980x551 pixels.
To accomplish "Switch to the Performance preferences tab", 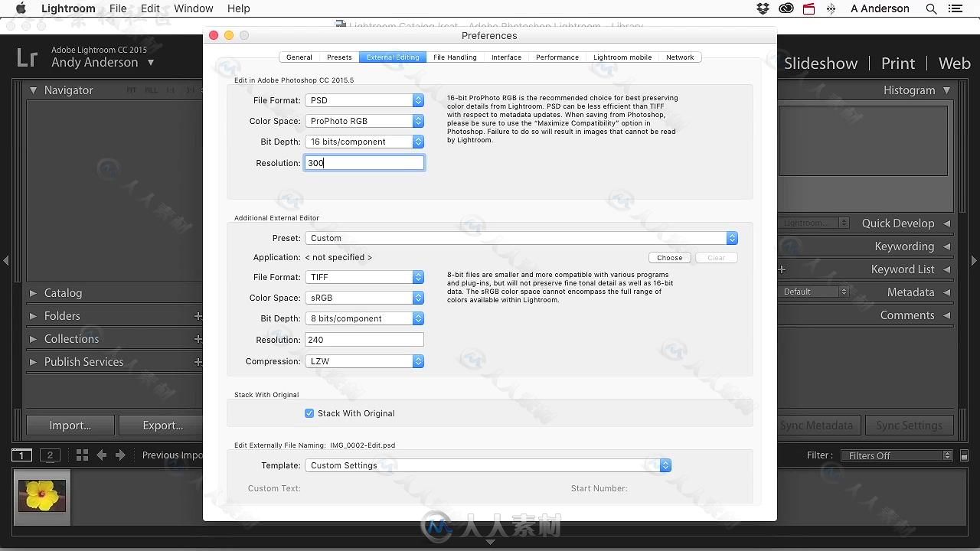I will (557, 57).
